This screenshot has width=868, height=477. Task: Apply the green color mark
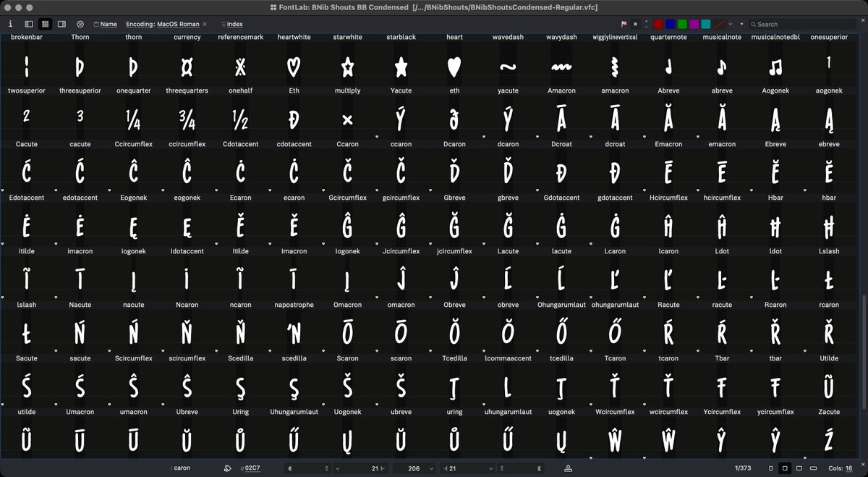[682, 24]
